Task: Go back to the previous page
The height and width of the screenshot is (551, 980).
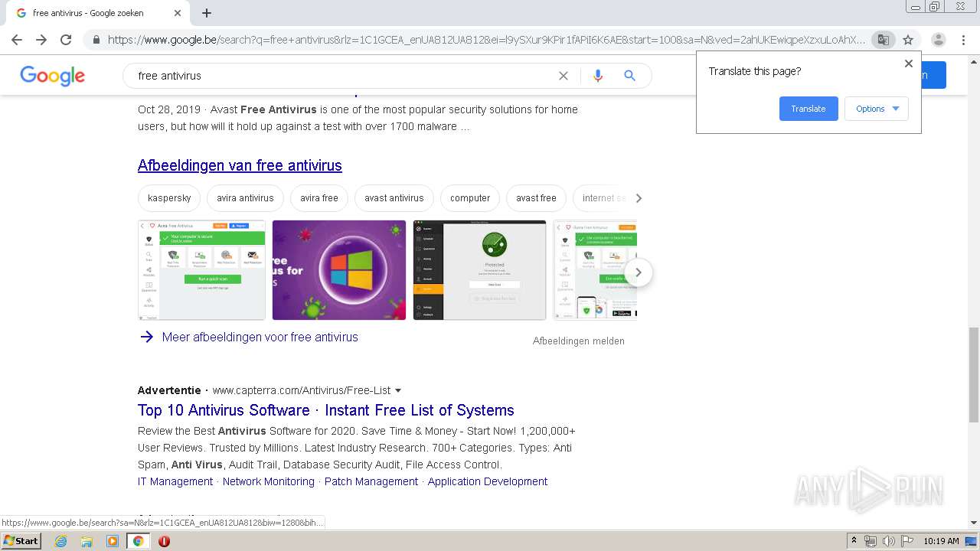Action: (x=17, y=40)
